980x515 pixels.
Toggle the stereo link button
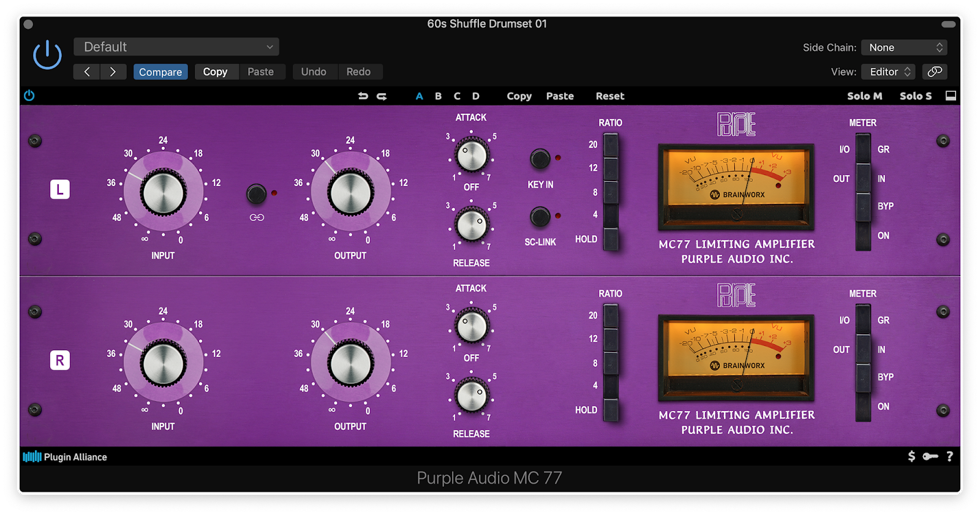[x=256, y=194]
